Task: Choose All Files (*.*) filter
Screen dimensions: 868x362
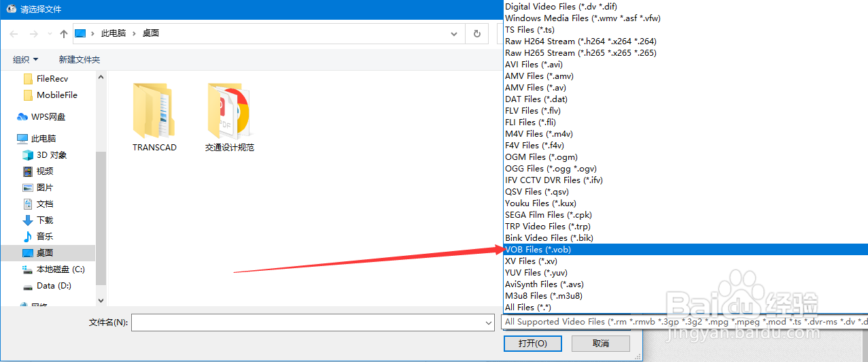Action: click(x=686, y=307)
